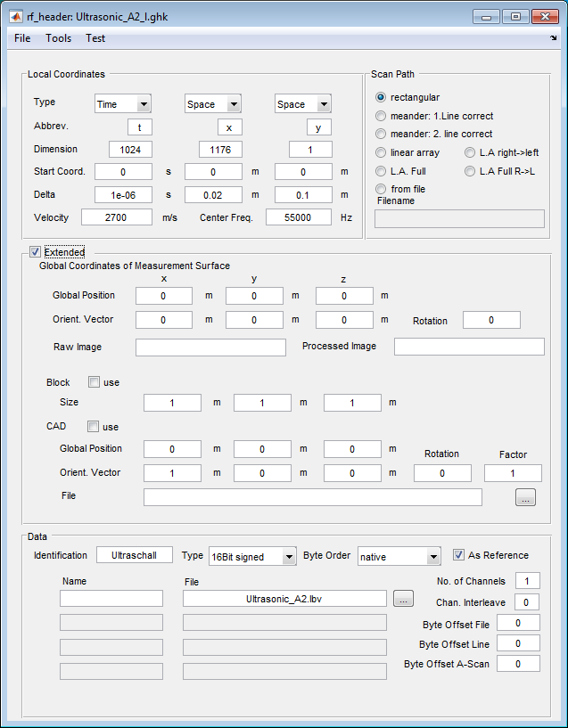Open the Test menu
The width and height of the screenshot is (568, 728).
point(95,38)
